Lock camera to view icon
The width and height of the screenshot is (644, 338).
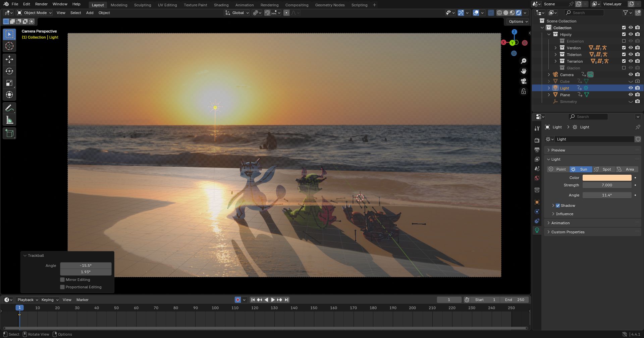(524, 91)
